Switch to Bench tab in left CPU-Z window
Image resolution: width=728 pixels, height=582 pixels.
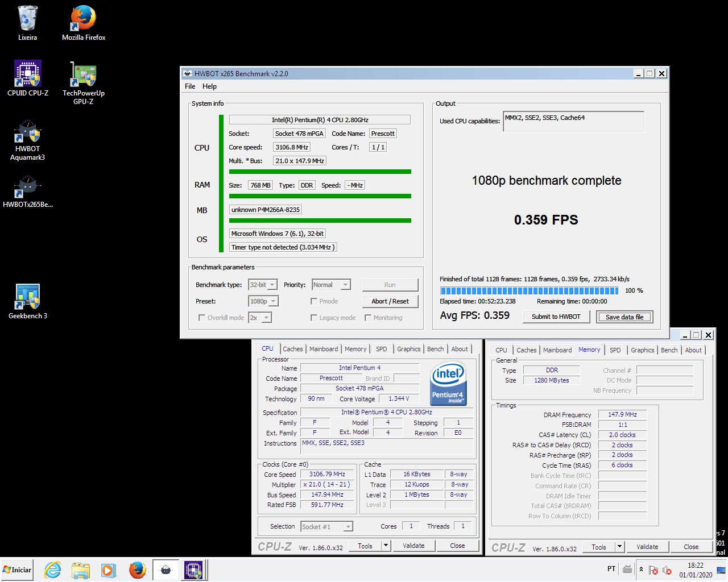click(x=436, y=349)
